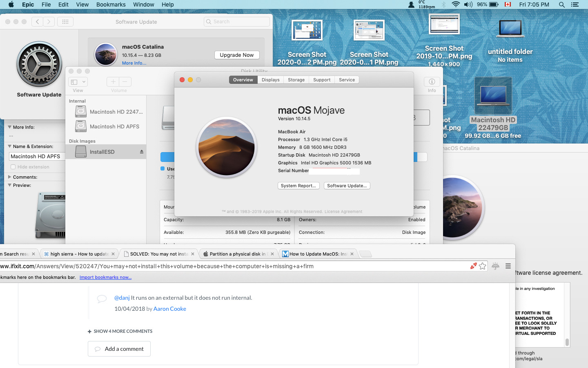The height and width of the screenshot is (368, 588).
Task: Select InstallESD in Disk Utility sidebar
Action: coord(106,152)
